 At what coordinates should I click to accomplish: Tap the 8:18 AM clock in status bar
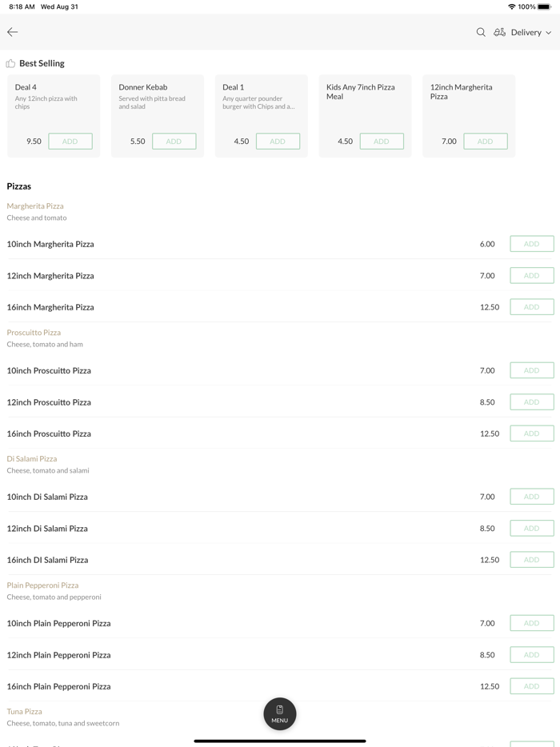coord(22,6)
